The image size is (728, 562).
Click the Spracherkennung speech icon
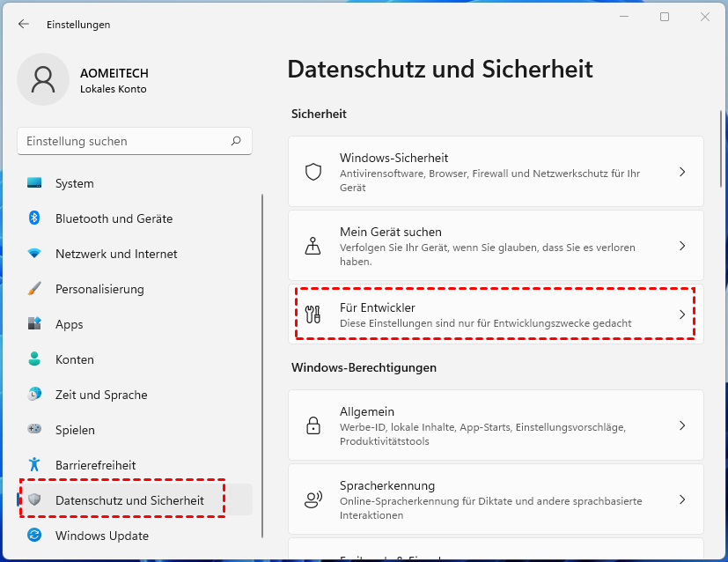313,500
